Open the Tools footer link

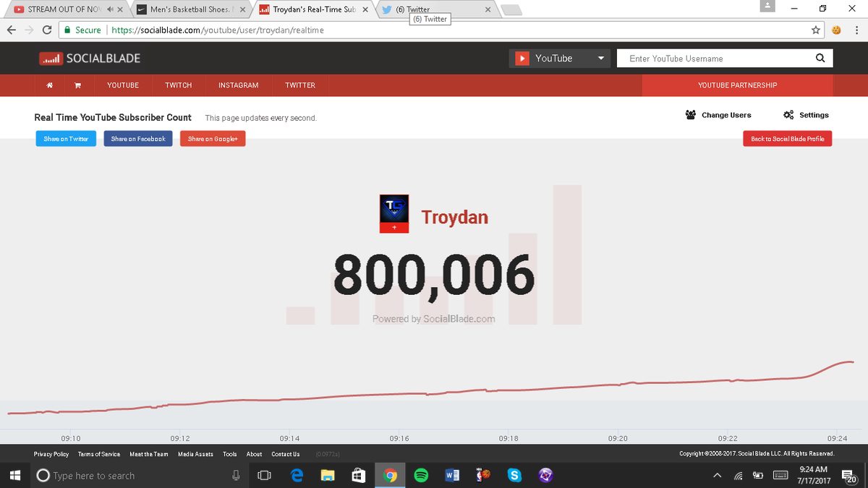coord(230,454)
